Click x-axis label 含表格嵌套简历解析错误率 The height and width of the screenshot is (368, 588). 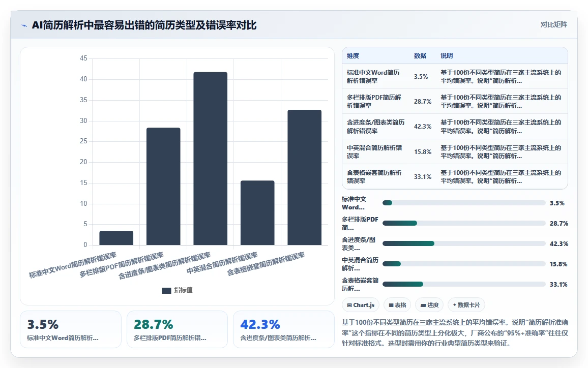(x=266, y=264)
